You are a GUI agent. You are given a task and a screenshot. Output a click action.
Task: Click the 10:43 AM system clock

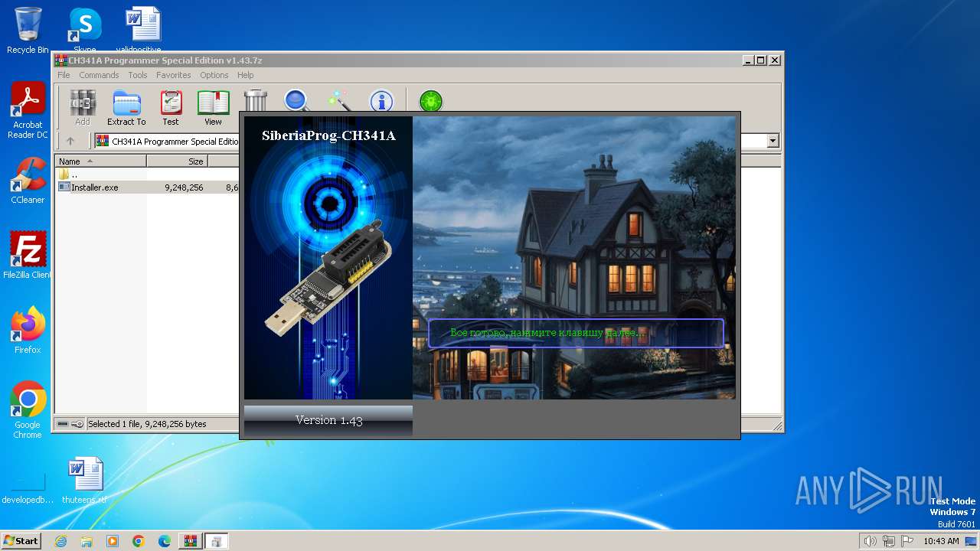[941, 541]
